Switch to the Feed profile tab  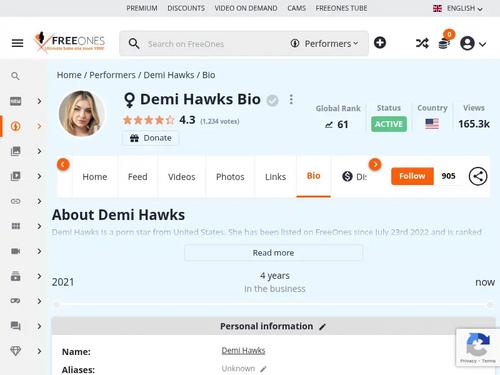point(138,177)
